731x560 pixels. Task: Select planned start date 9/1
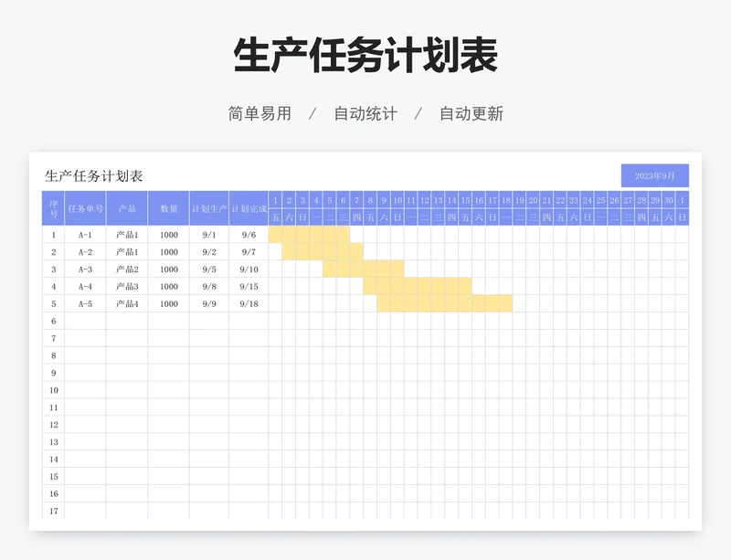tap(209, 235)
